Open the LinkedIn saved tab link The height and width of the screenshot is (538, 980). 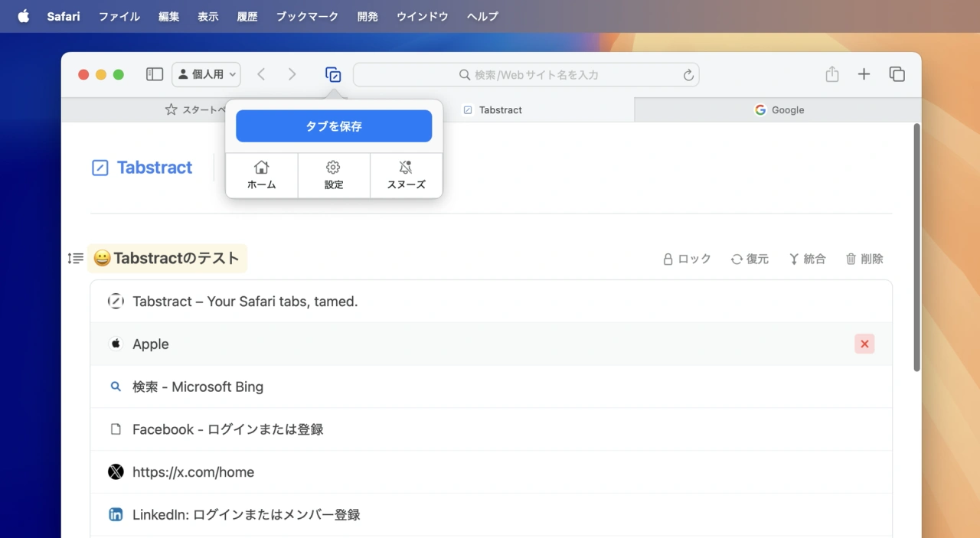pos(246,515)
